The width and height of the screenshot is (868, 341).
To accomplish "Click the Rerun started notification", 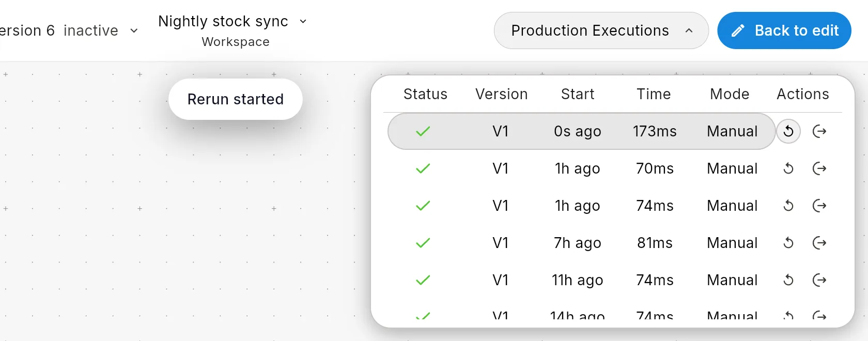I will [x=236, y=99].
